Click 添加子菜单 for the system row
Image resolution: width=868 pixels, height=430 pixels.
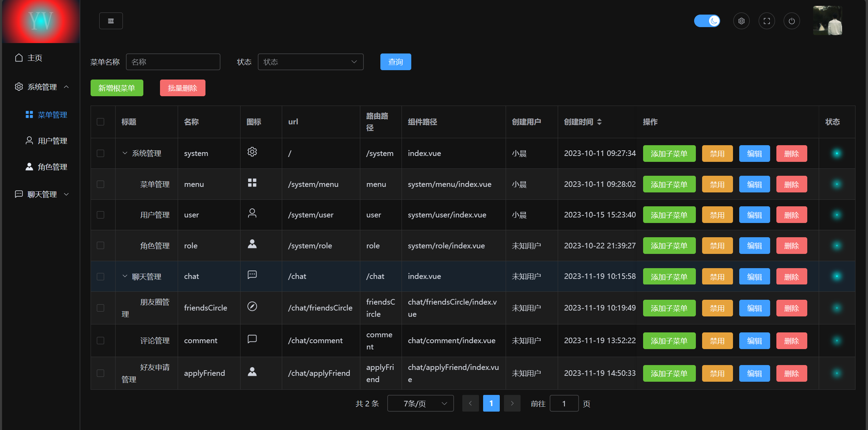click(x=669, y=154)
